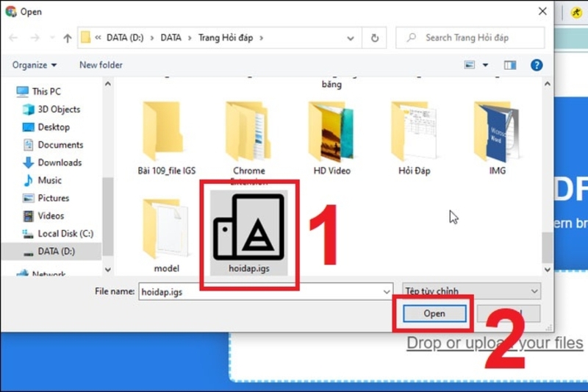Image resolution: width=588 pixels, height=392 pixels.
Task: Click the Search Trang Hỏi đáp field
Action: click(470, 38)
